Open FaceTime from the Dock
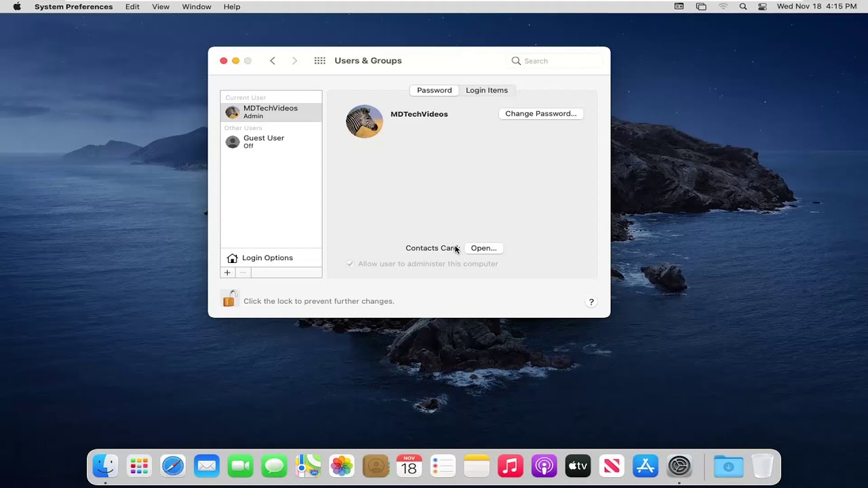868x488 pixels. pos(240,466)
